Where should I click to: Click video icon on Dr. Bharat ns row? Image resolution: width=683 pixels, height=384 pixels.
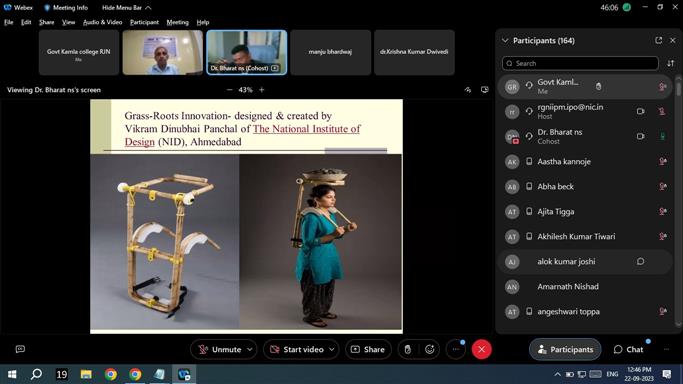click(640, 136)
